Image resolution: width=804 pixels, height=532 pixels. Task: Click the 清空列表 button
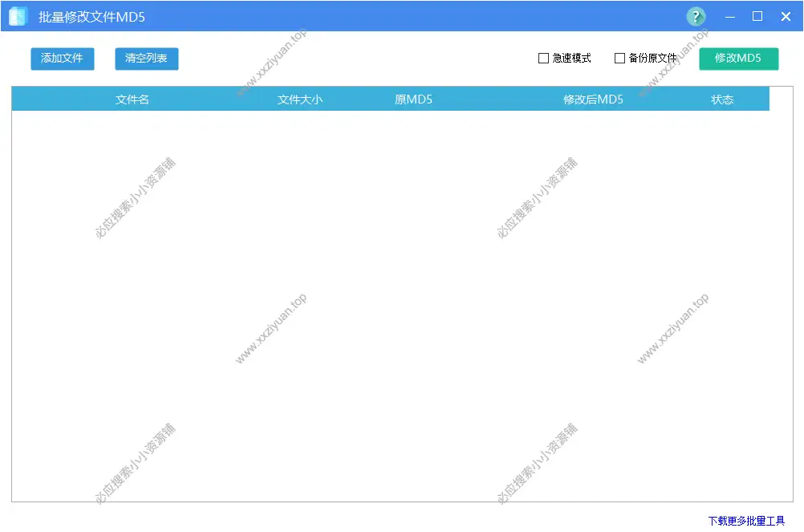click(146, 59)
